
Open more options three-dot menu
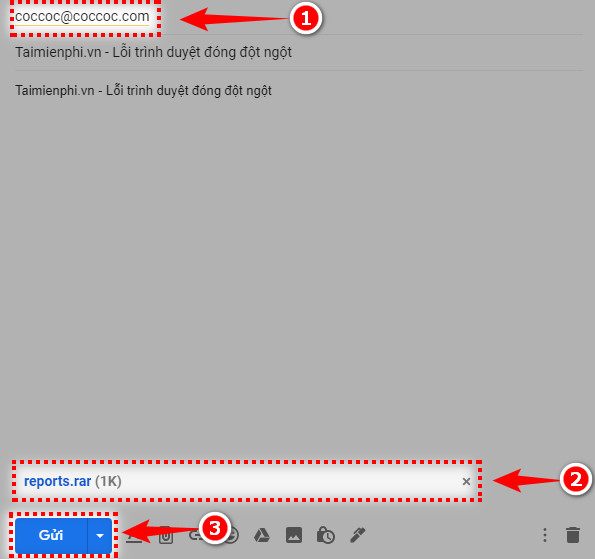(545, 535)
